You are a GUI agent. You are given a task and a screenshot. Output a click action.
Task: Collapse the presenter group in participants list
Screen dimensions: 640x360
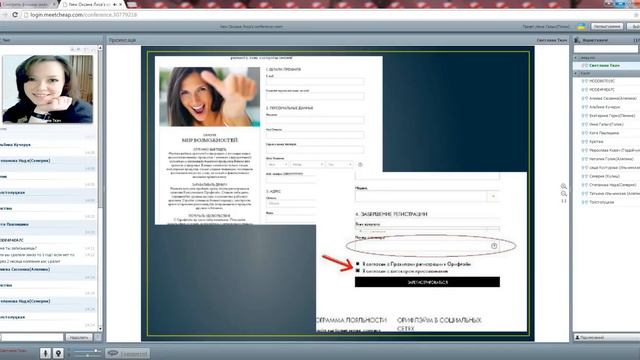coord(576,58)
